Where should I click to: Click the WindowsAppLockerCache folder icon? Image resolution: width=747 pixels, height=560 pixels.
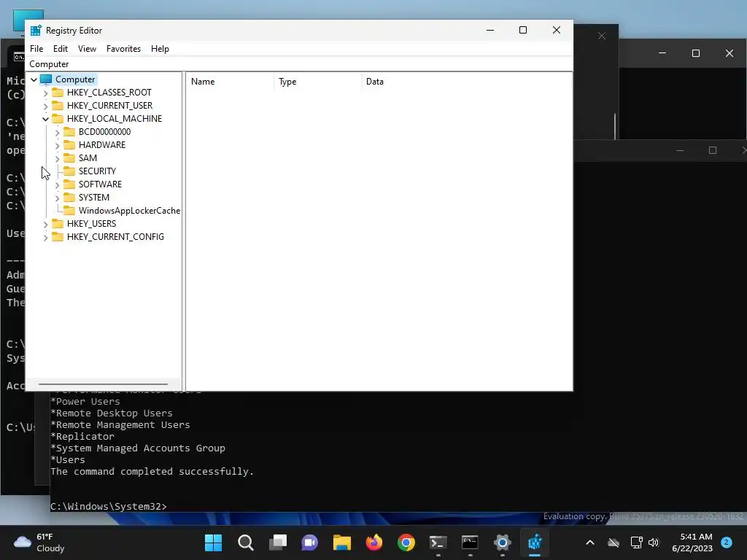point(69,210)
